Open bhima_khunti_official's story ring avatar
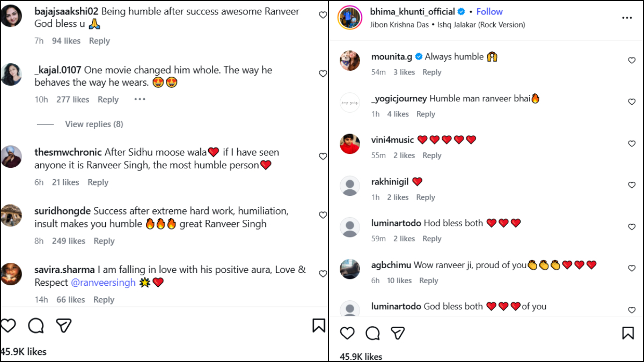The image size is (644, 362). tap(350, 16)
